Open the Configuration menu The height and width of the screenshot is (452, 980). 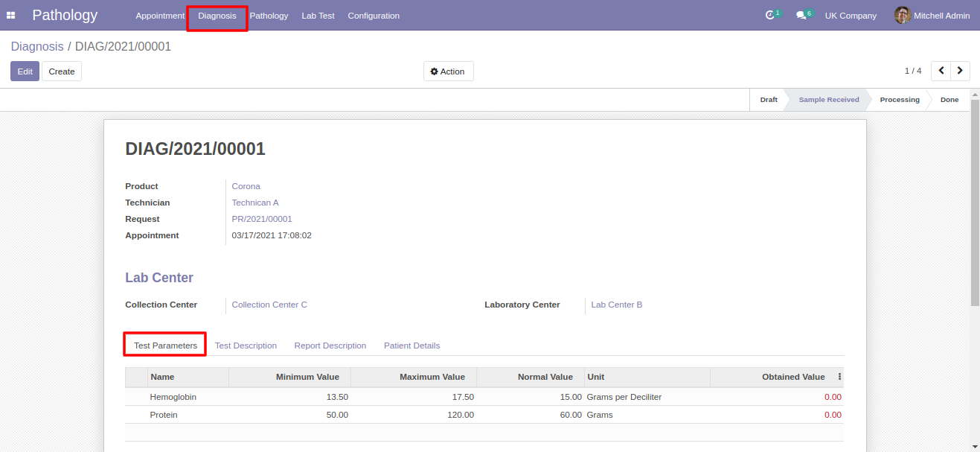[x=374, y=16]
